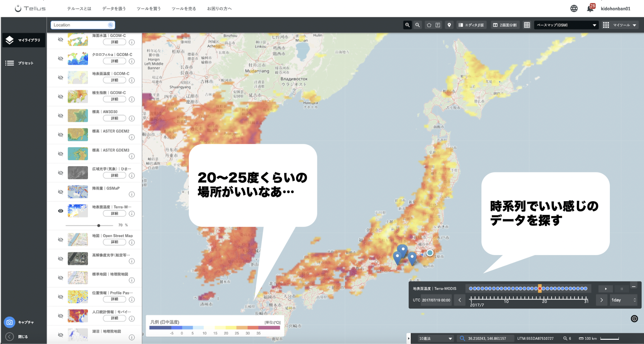Image resolution: width=644 pixels, height=344 pixels.
Task: Click the エディタβ版 button
Action: pyautogui.click(x=471, y=25)
